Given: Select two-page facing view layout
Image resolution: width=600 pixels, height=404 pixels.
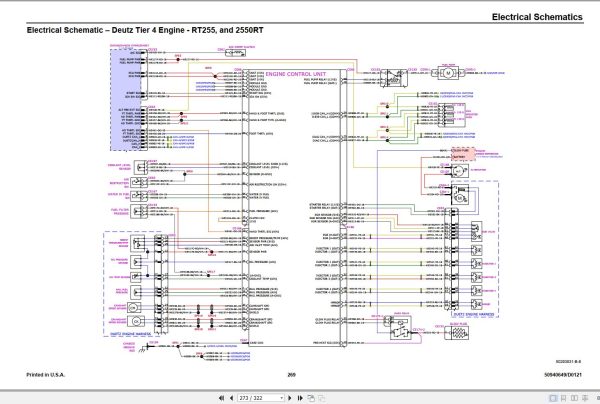Looking at the screenshot, I should [x=574, y=398].
